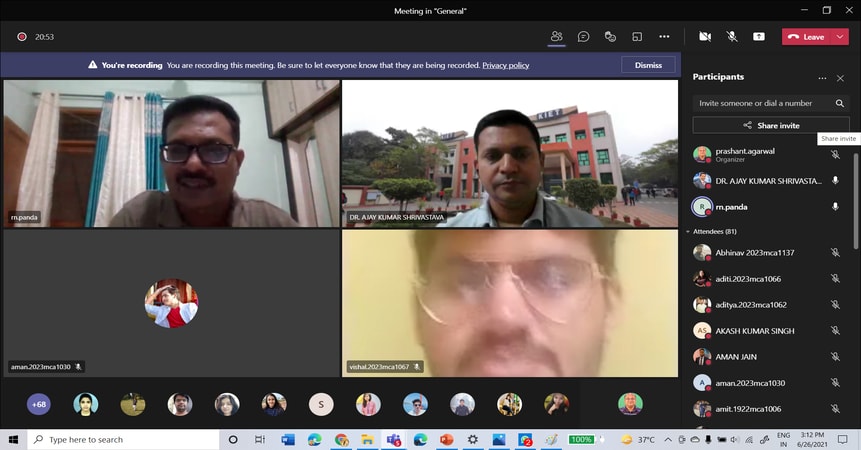This screenshot has width=861, height=450.
Task: Open the Privacy policy link
Action: [x=505, y=65]
